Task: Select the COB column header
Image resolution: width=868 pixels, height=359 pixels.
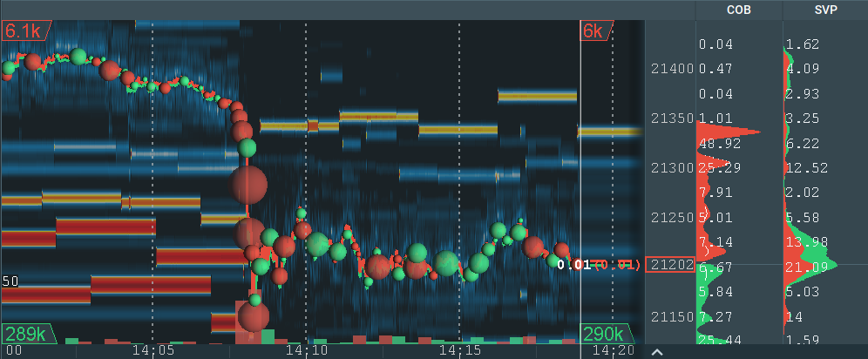Action: 738,10
